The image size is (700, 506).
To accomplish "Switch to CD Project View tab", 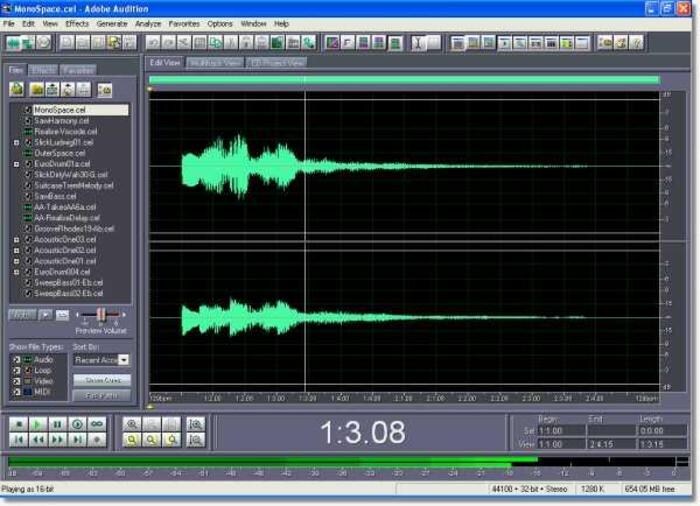I will [277, 63].
